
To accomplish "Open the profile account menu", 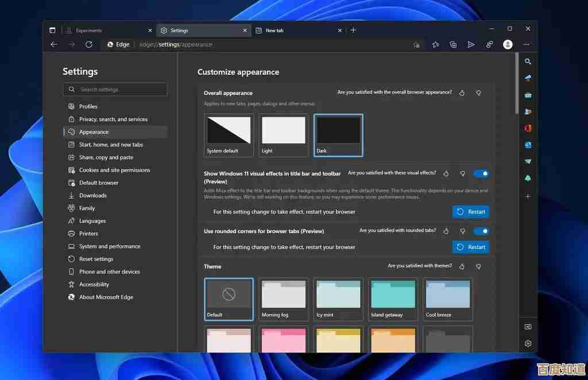I will (508, 44).
